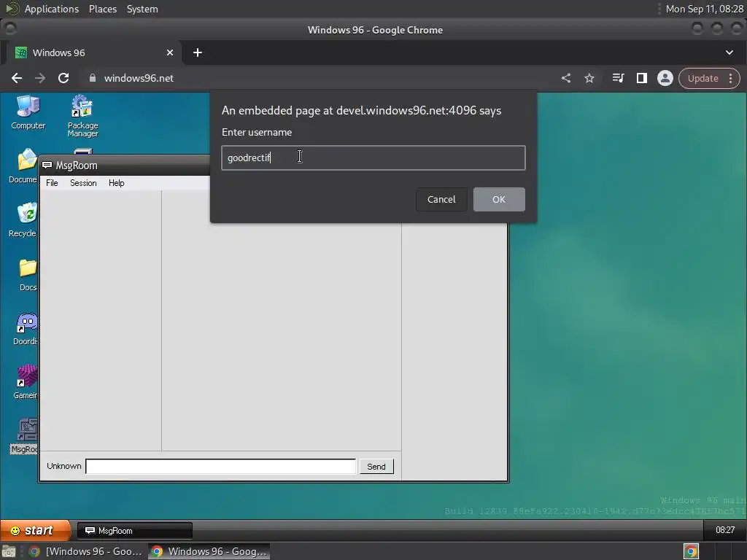Click the top panel date and time
Image resolution: width=747 pixels, height=560 pixels.
pyautogui.click(x=704, y=9)
